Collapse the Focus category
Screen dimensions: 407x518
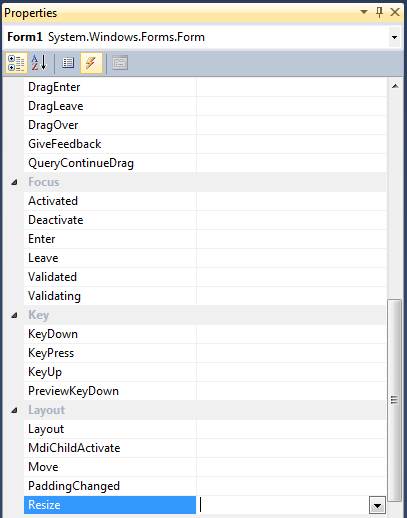(14, 182)
